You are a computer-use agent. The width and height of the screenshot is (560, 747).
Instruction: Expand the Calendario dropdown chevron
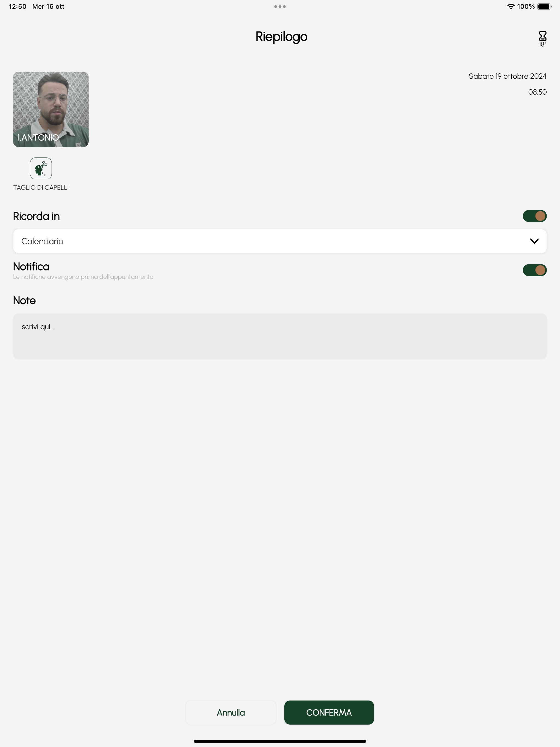pos(534,241)
